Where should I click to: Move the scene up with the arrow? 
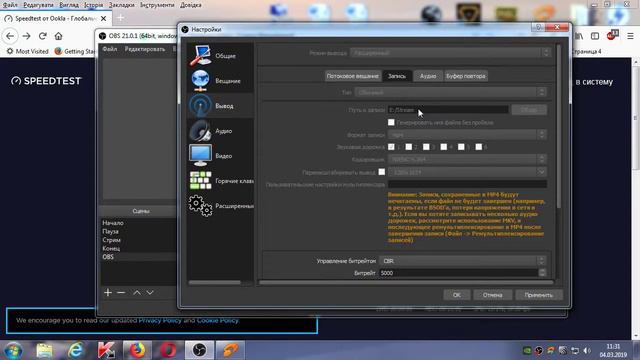137,292
